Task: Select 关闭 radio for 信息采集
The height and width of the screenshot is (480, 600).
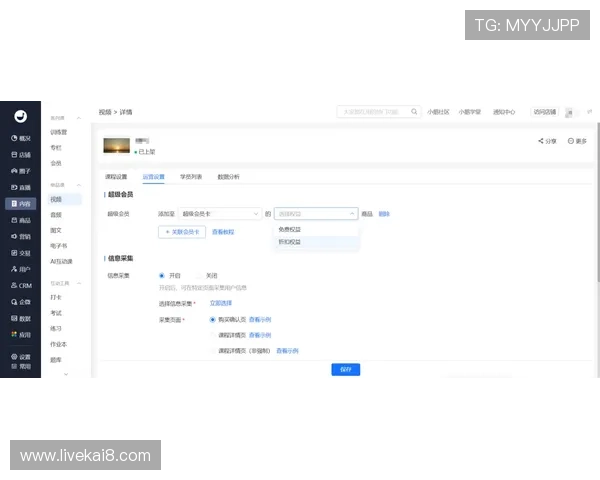Action: point(198,275)
